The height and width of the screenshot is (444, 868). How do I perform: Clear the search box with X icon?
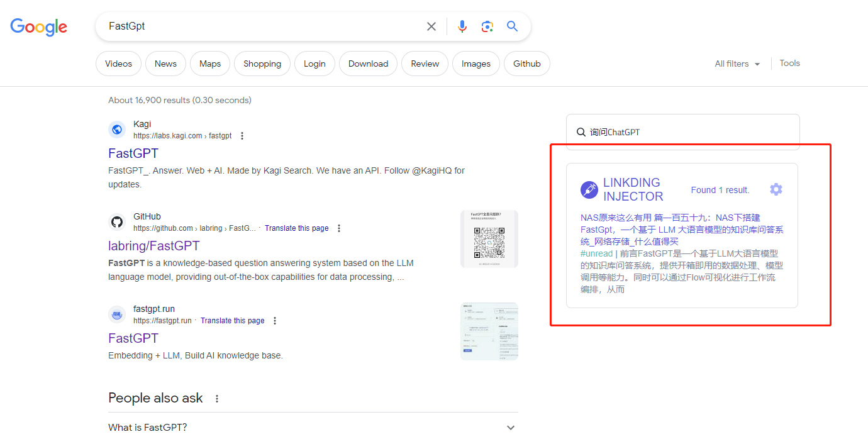coord(431,26)
